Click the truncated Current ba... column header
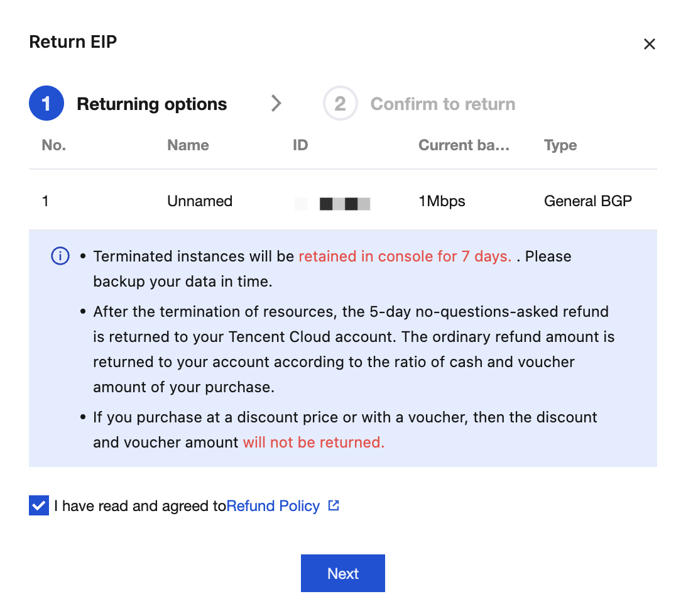This screenshot has width=676, height=616. pos(464,145)
